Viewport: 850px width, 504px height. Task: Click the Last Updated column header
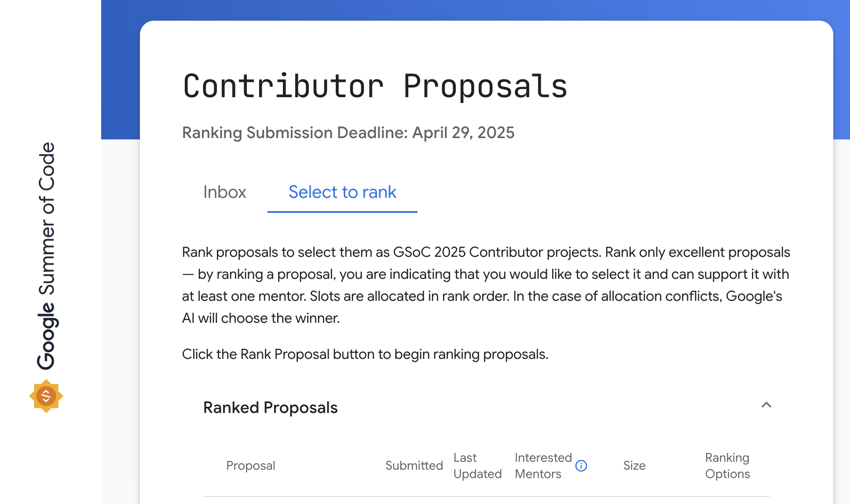477,466
